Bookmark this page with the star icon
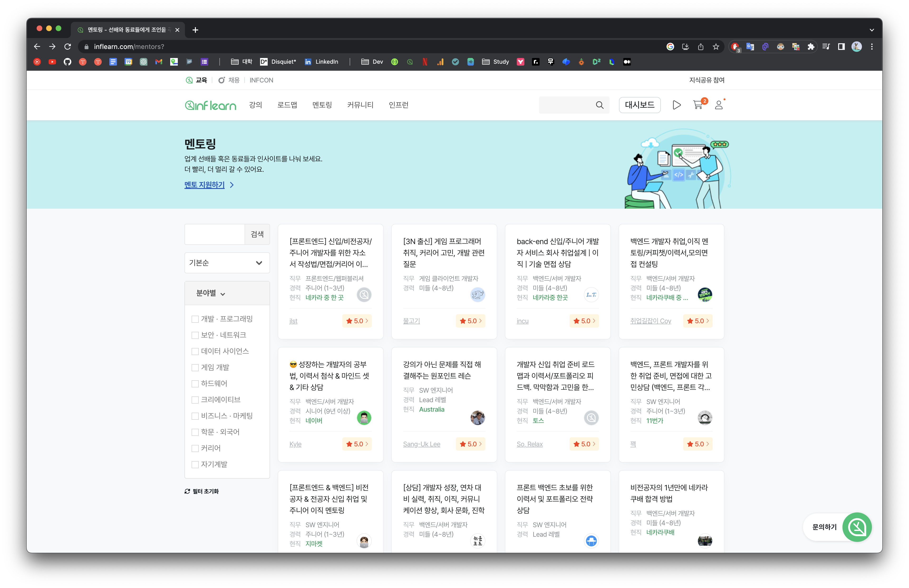This screenshot has height=588, width=909. tap(716, 47)
